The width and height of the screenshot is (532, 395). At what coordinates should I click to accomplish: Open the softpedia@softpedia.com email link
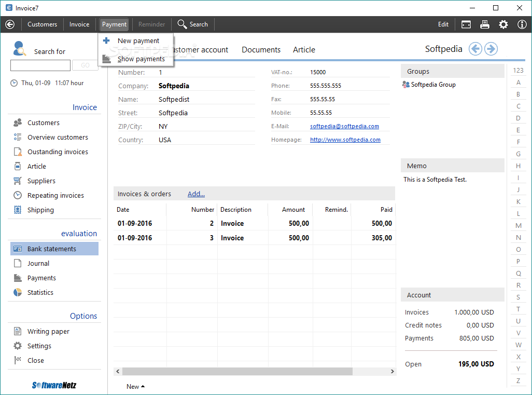point(344,126)
